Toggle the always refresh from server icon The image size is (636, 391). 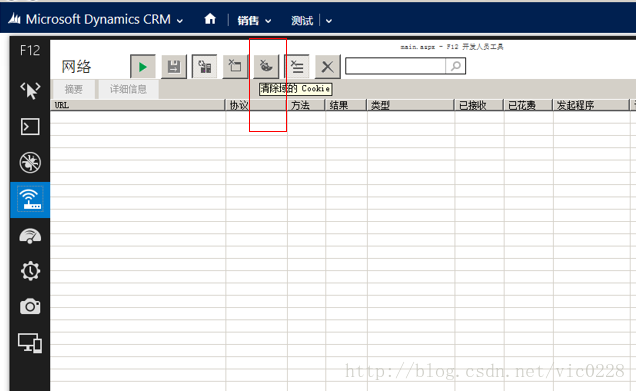[204, 67]
